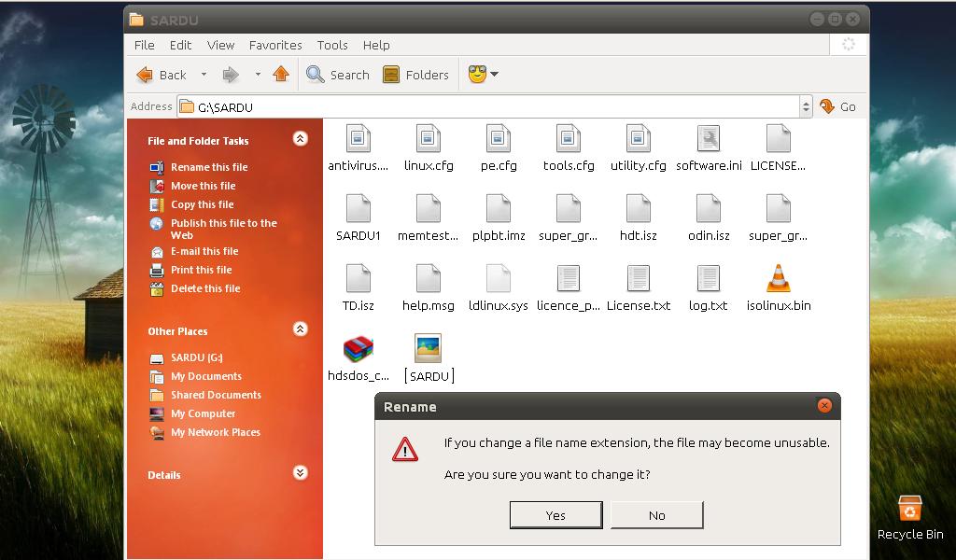Click Move this file

[x=192, y=186]
